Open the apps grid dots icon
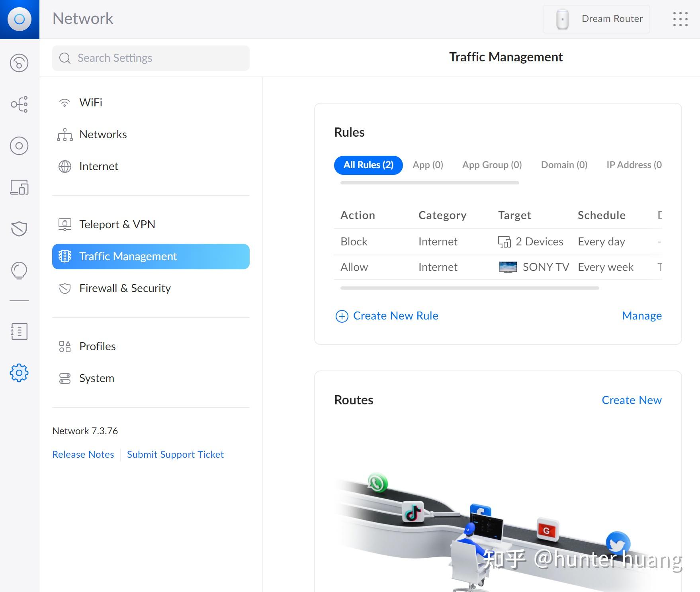Screen dimensions: 700x592 [680, 19]
